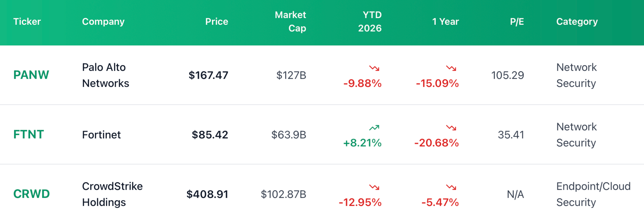Sort by Market Cap column header
Image resolution: width=644 pixels, height=222 pixels.
tap(290, 22)
